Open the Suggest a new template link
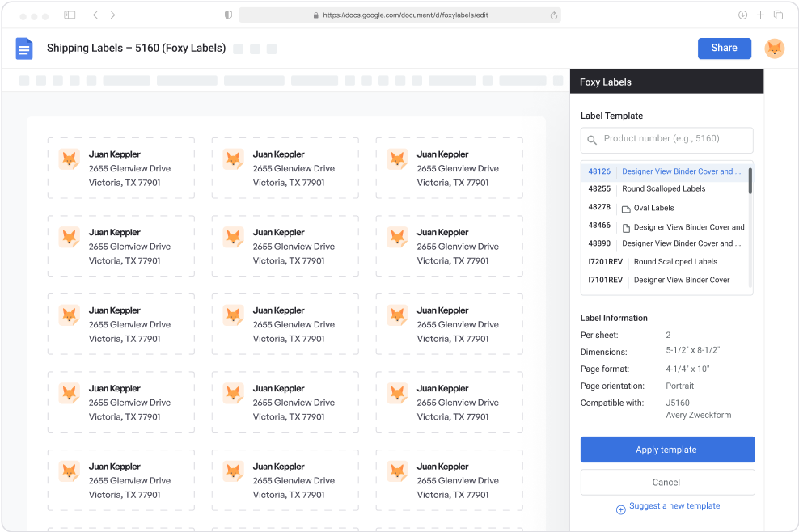This screenshot has height=532, width=799. pos(674,505)
